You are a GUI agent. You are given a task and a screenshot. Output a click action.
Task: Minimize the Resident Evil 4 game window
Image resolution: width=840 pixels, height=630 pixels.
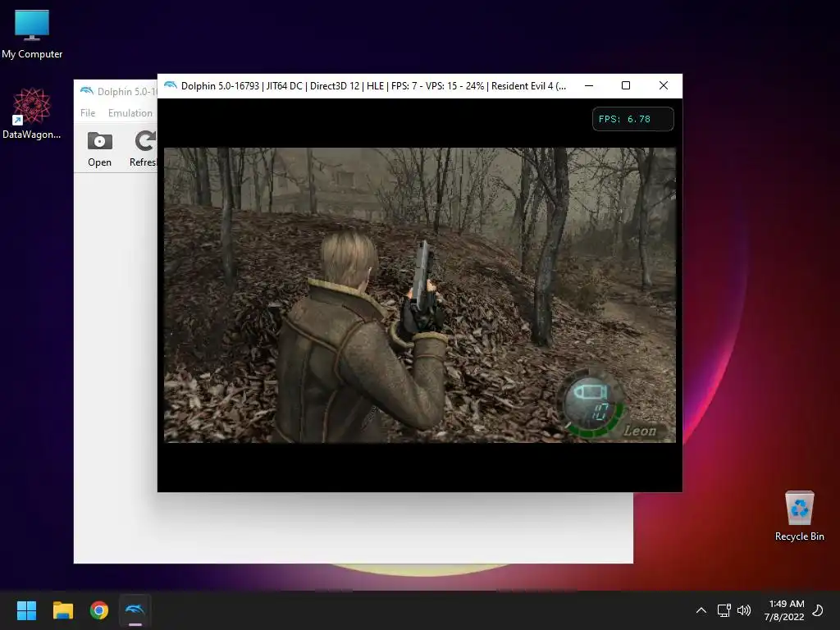coord(589,85)
